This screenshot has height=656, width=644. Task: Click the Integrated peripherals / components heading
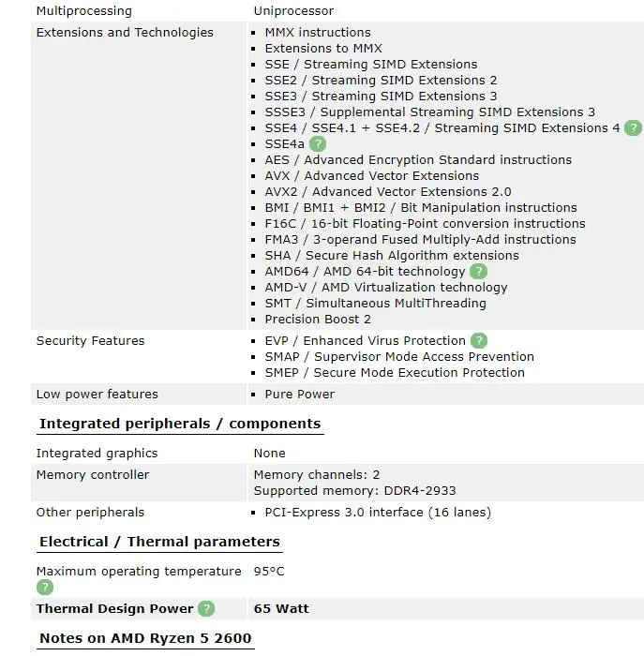[x=180, y=425]
